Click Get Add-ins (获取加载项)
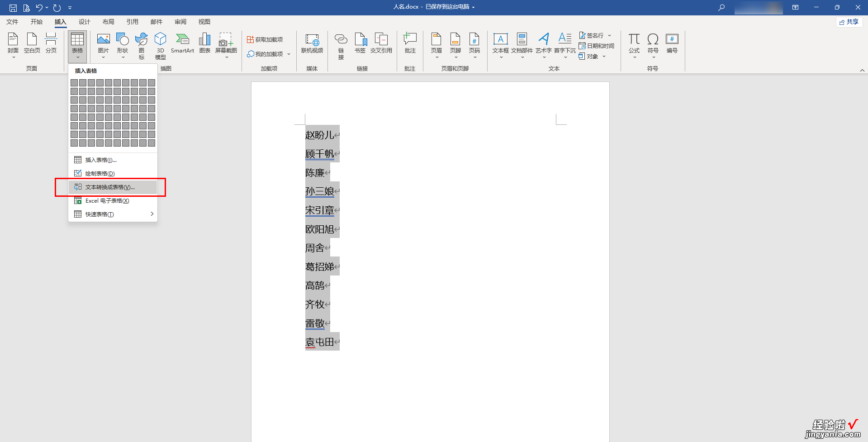This screenshot has width=868, height=442. (265, 40)
